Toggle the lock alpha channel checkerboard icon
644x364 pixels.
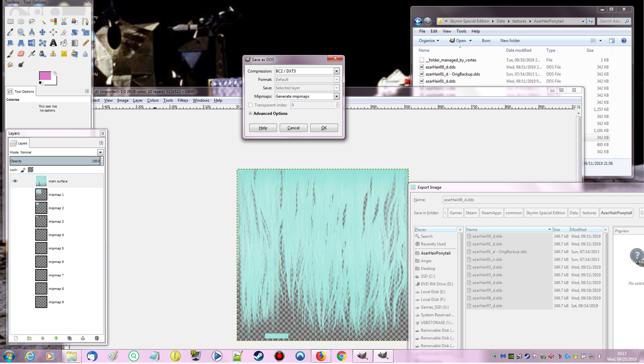31,170
